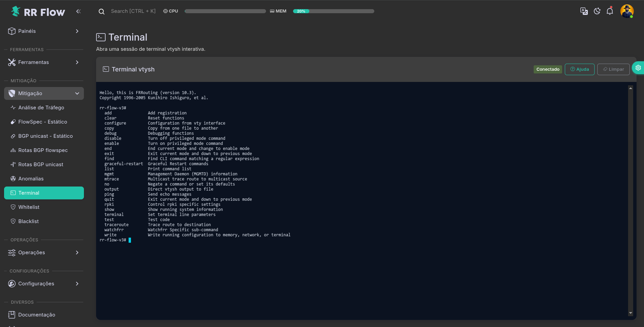The image size is (644, 327).
Task: Toggle dark mode moon icon
Action: coord(597,11)
